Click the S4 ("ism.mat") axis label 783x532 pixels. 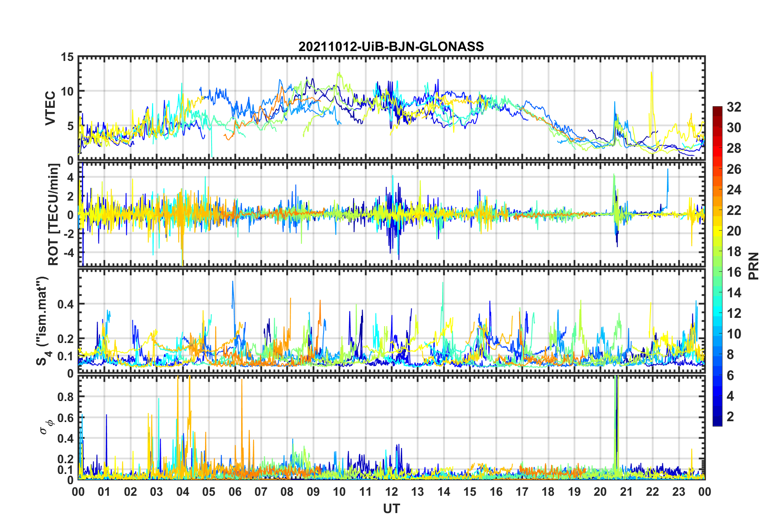(43, 321)
